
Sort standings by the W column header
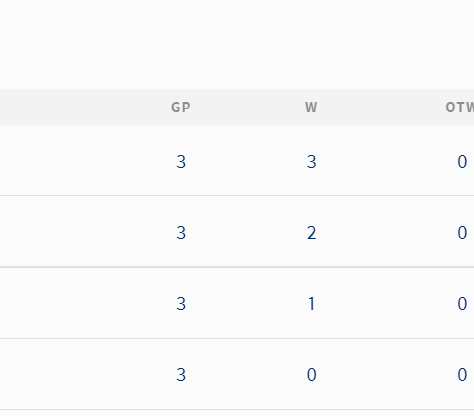(x=311, y=107)
